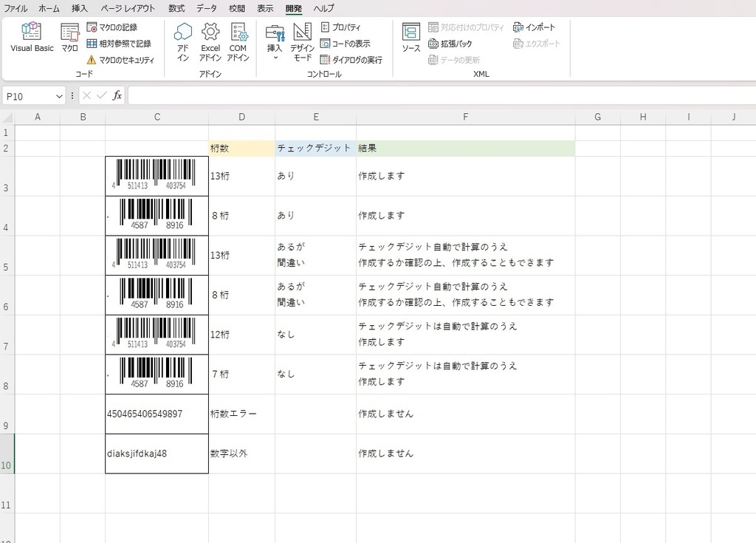Switch to the ホーム tab
The width and height of the screenshot is (756, 543).
point(49,8)
